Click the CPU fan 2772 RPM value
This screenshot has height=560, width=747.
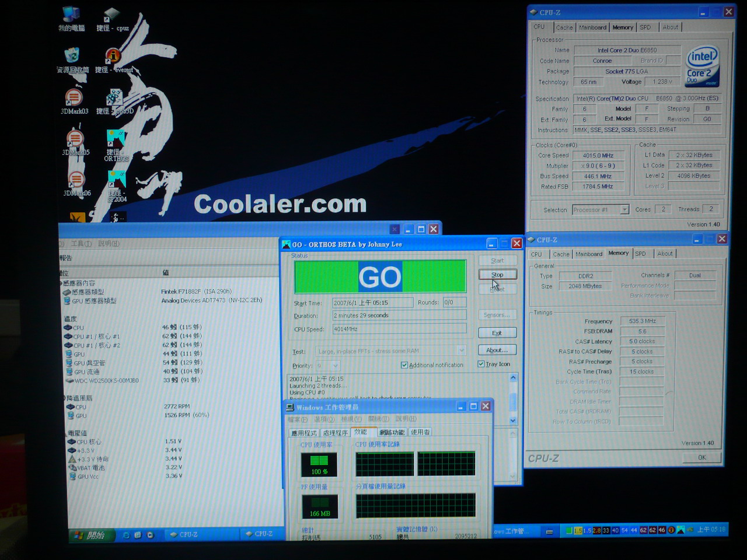177,407
